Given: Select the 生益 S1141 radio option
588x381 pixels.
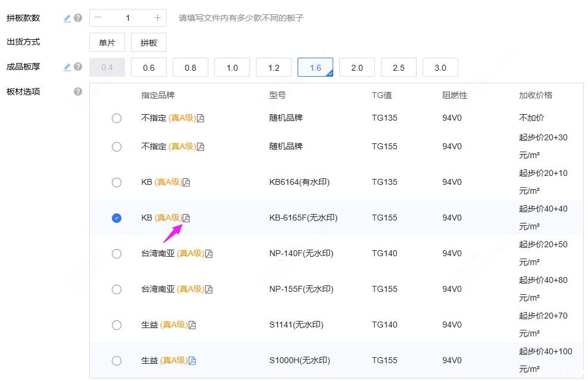Looking at the screenshot, I should pos(117,325).
